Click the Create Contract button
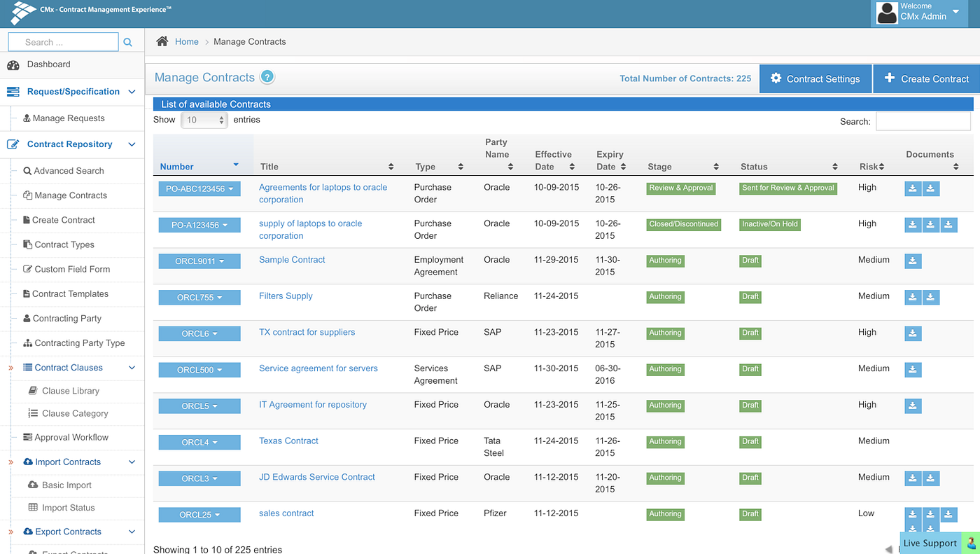The width and height of the screenshot is (980, 554). (931, 78)
